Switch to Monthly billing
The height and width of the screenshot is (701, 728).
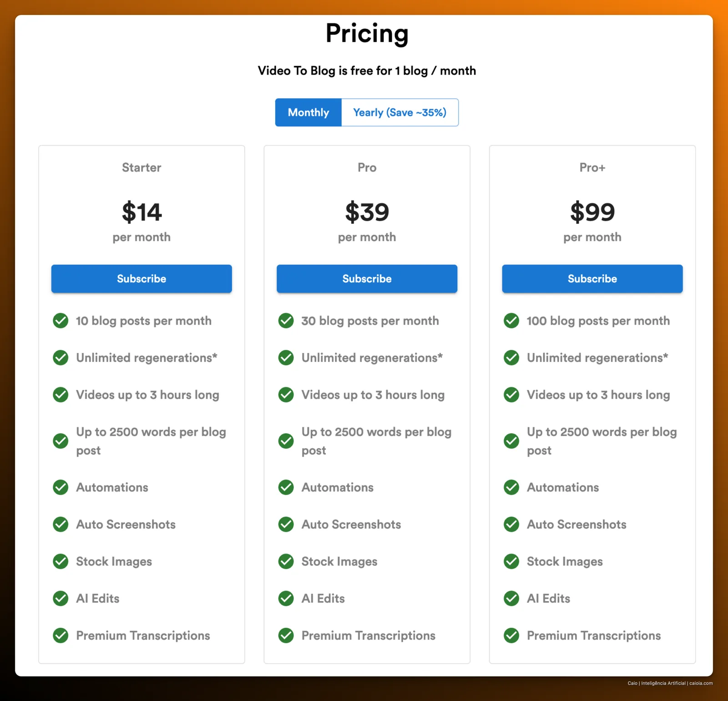(308, 112)
